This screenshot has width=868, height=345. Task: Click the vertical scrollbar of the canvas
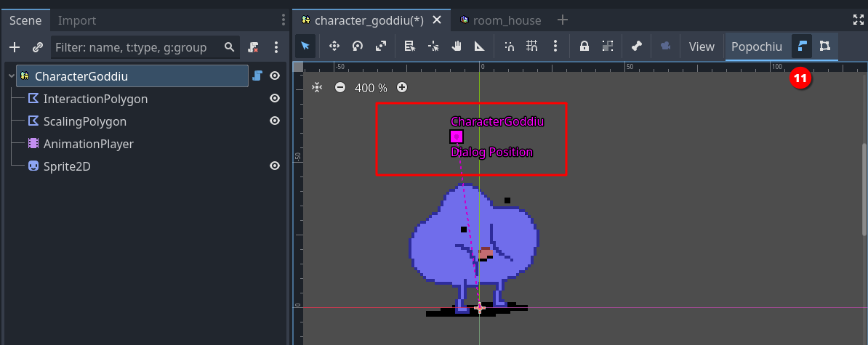[x=864, y=191]
